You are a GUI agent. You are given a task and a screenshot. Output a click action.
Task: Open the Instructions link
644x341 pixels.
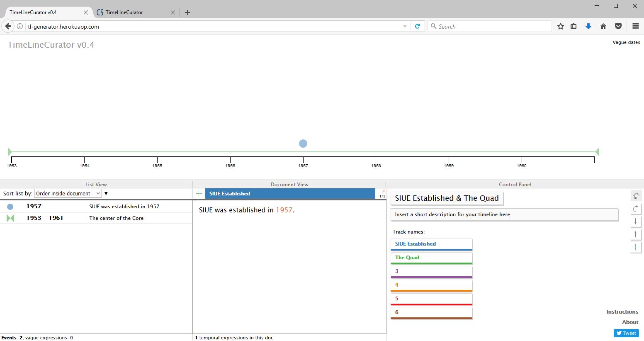coord(622,312)
